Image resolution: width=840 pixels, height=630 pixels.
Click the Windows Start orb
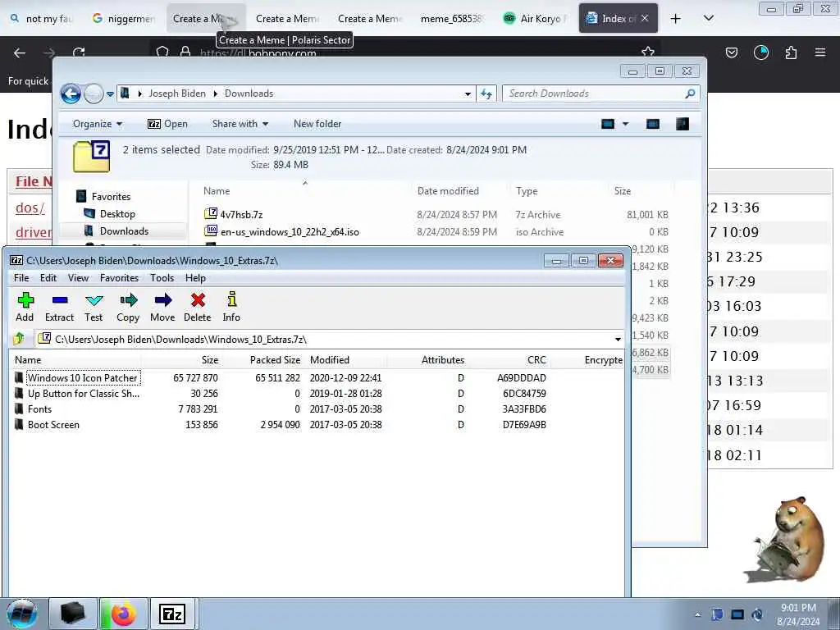point(21,614)
